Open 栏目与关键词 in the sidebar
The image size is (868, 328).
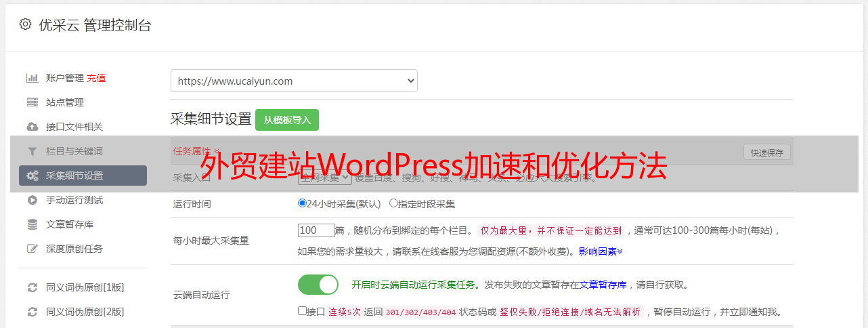click(74, 151)
